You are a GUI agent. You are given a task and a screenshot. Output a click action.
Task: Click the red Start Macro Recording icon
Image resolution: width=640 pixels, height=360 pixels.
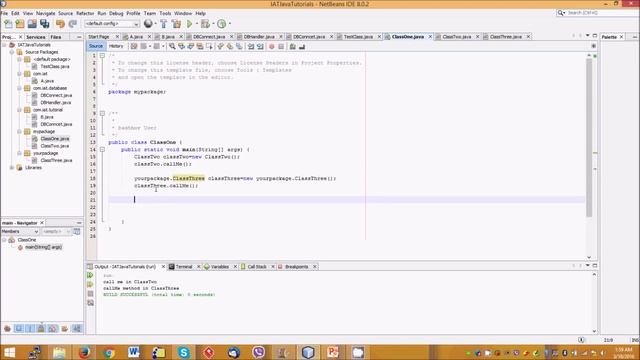pyautogui.click(x=271, y=47)
